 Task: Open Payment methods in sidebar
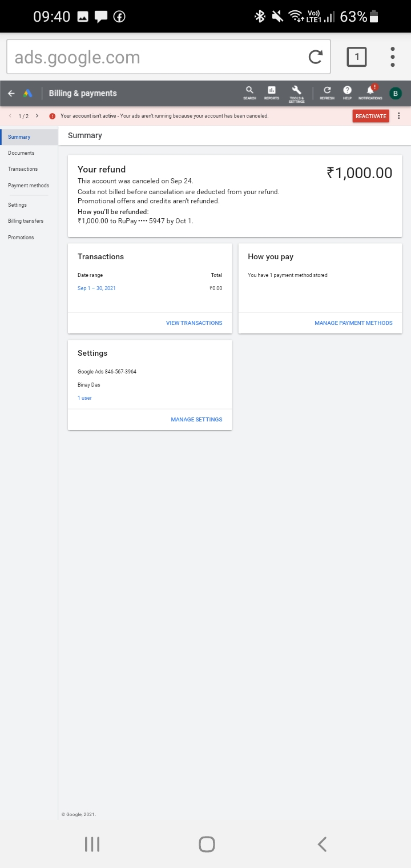[x=29, y=186]
